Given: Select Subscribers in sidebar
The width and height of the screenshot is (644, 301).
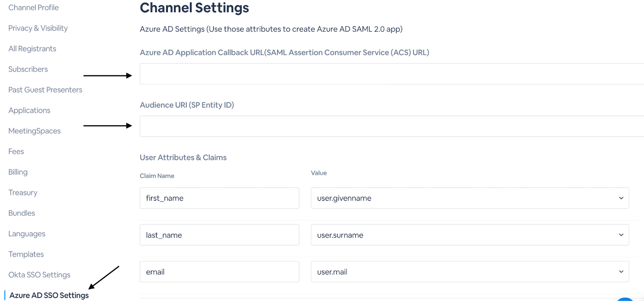Looking at the screenshot, I should tap(28, 69).
